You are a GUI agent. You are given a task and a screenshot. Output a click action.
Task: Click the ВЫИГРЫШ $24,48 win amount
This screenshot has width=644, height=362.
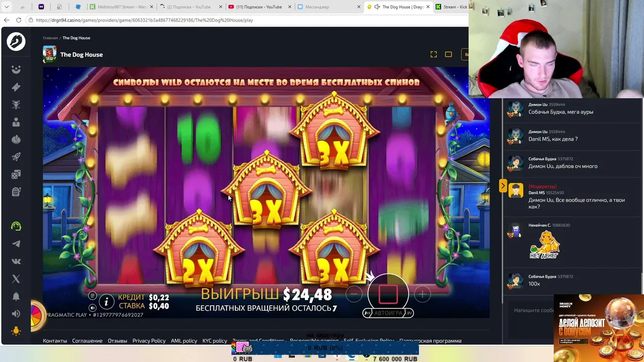267,294
